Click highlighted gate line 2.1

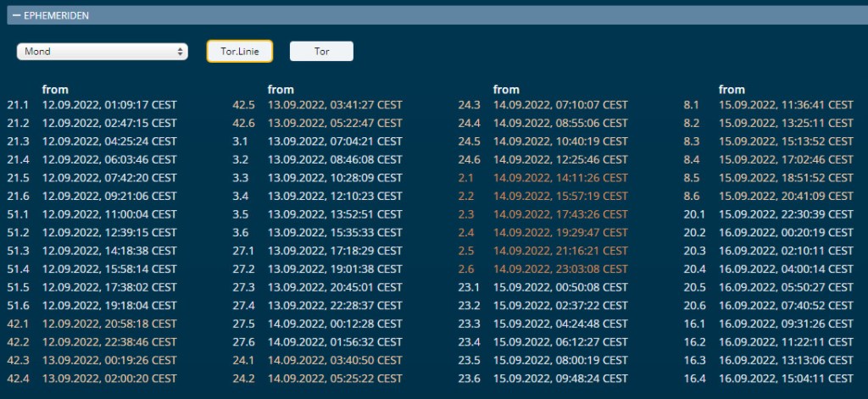point(466,178)
